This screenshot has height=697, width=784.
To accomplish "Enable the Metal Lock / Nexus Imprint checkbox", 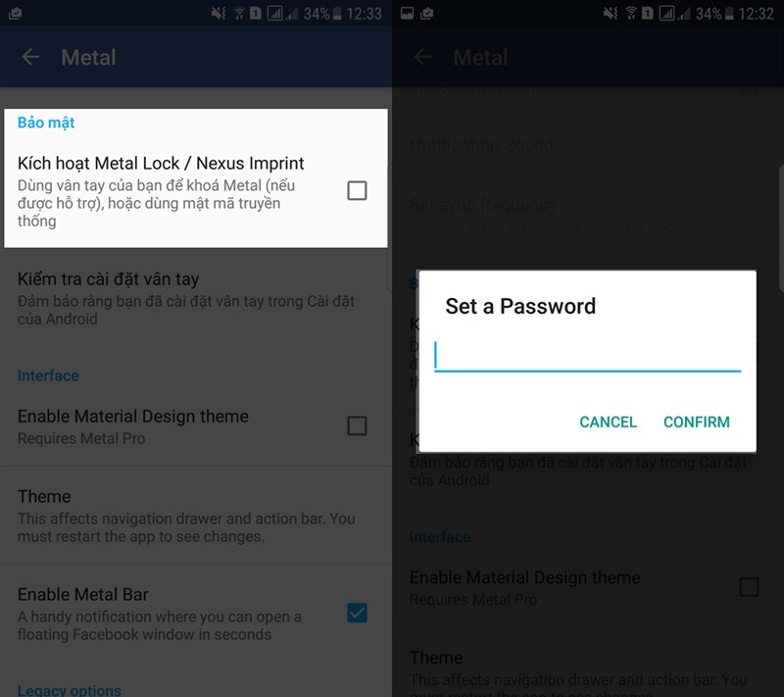I will point(357,190).
